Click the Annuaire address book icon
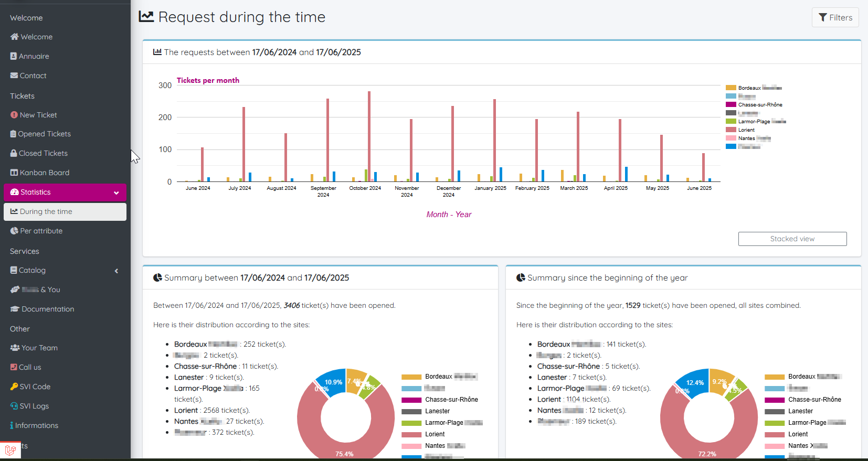This screenshot has width=868, height=461. [14, 56]
